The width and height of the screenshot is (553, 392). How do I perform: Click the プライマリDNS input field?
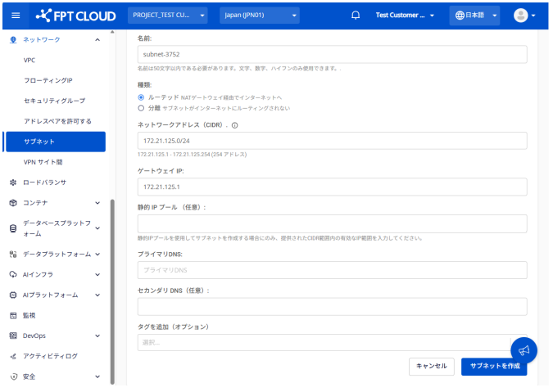tap(332, 268)
